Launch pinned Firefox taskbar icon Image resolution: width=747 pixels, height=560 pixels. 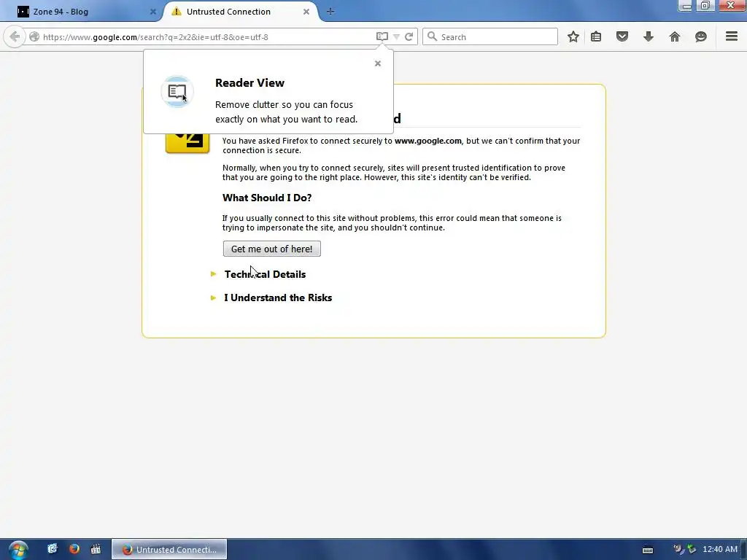click(x=74, y=549)
